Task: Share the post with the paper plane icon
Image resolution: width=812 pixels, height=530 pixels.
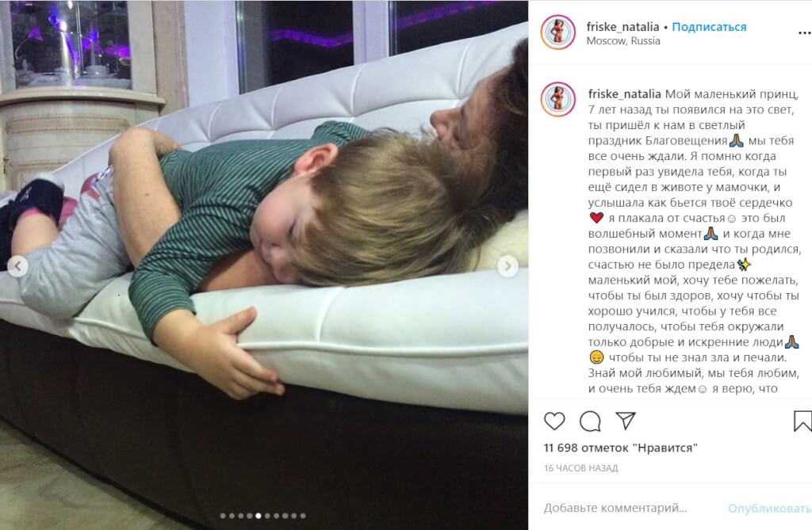Action: click(626, 420)
